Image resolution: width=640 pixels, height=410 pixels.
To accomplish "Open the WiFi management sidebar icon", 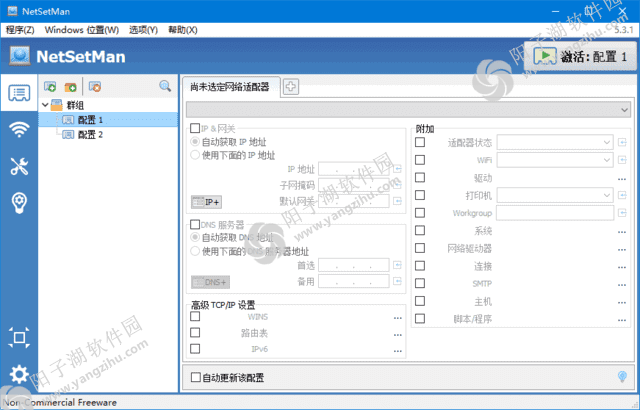I will coord(19,129).
